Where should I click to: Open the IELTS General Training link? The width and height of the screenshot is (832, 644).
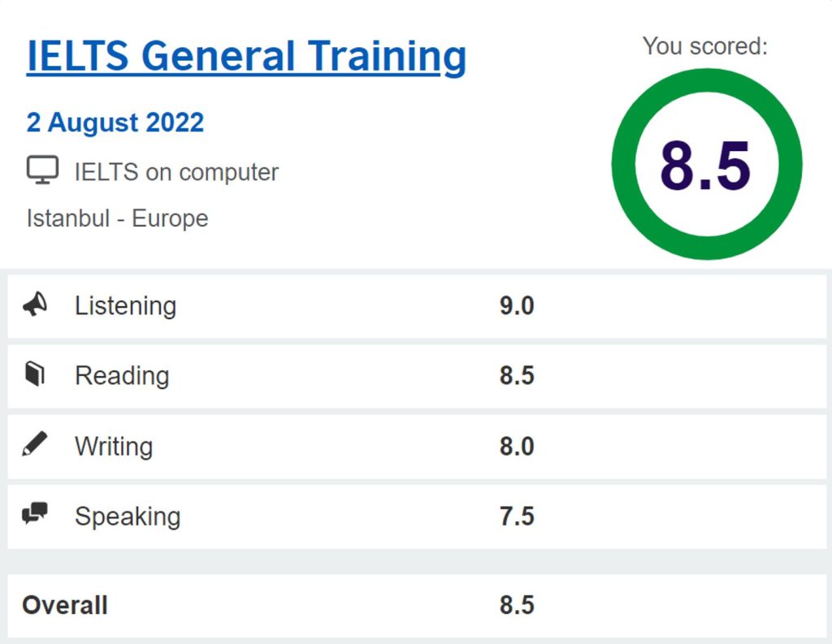[246, 56]
